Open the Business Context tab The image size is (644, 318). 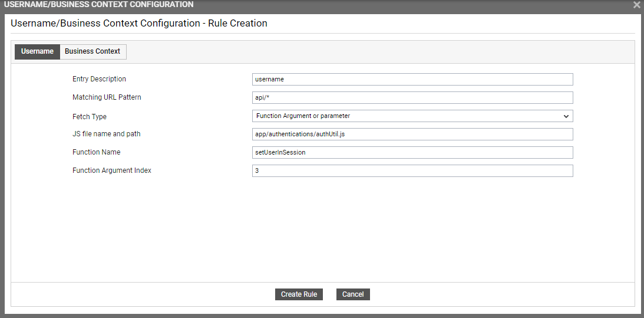click(x=93, y=51)
